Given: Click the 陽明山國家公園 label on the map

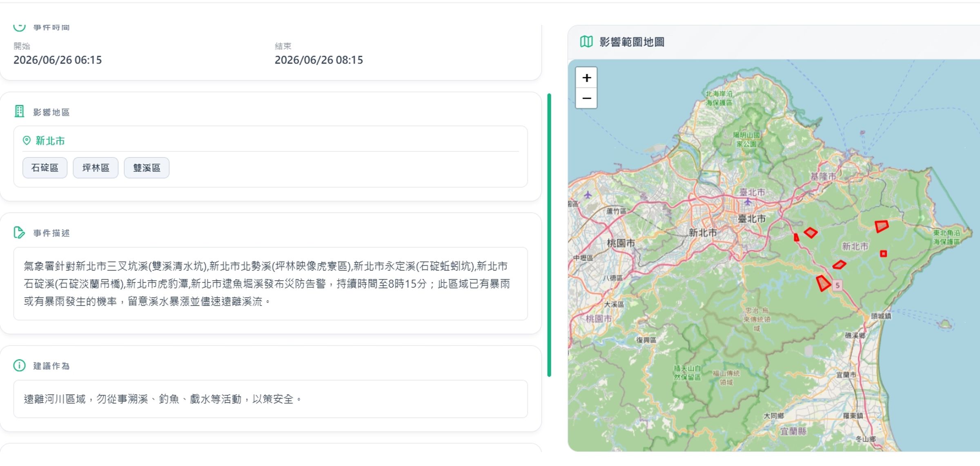Looking at the screenshot, I should pyautogui.click(x=746, y=139).
